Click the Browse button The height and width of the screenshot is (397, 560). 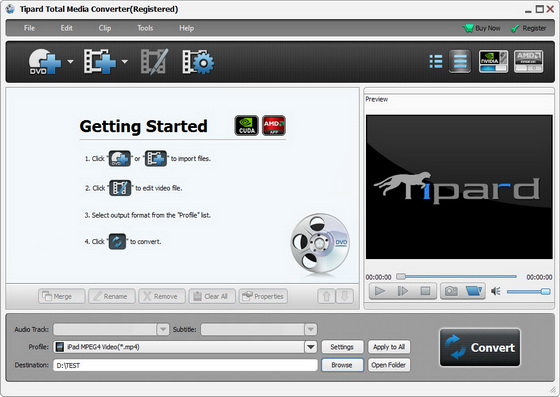pyautogui.click(x=342, y=365)
